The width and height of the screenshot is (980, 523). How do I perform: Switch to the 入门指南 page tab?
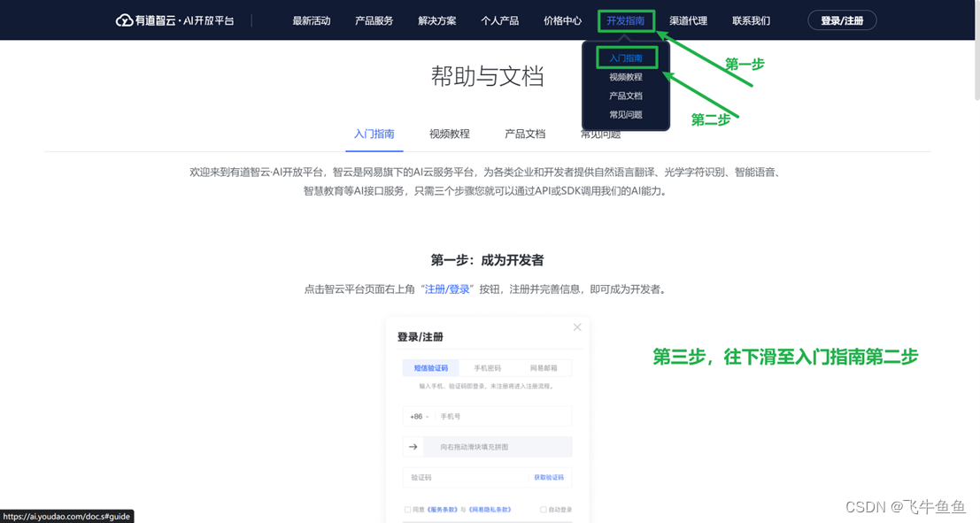pos(374,134)
